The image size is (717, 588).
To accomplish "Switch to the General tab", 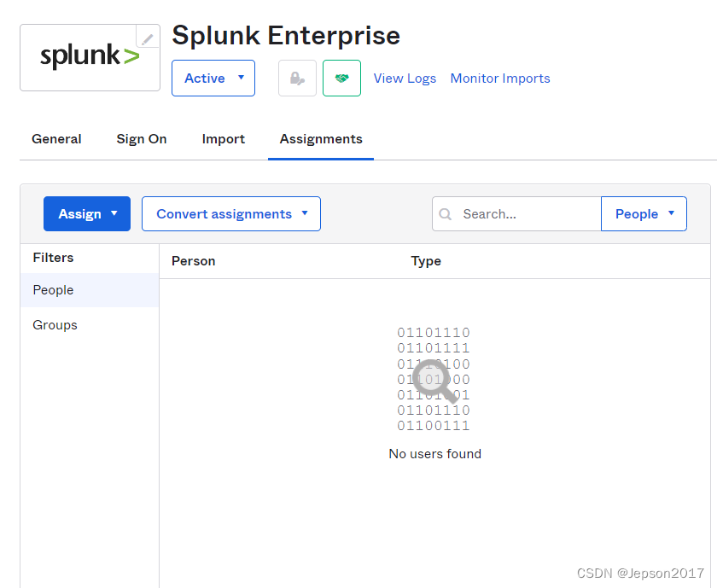I will tap(56, 139).
